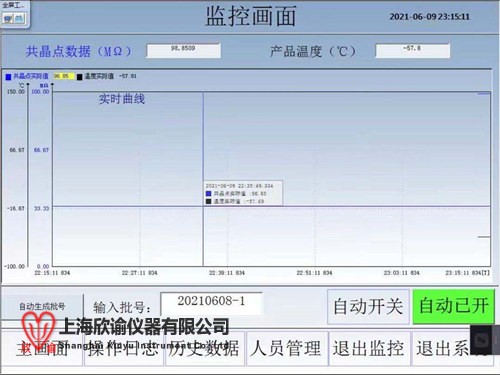Click the eutectic point data field 98.8509

point(183,50)
